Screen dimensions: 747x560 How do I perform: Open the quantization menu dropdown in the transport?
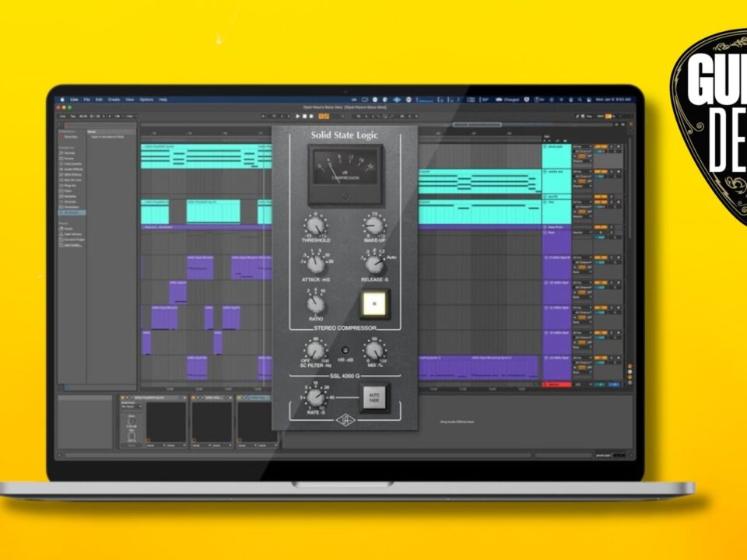tap(130, 116)
